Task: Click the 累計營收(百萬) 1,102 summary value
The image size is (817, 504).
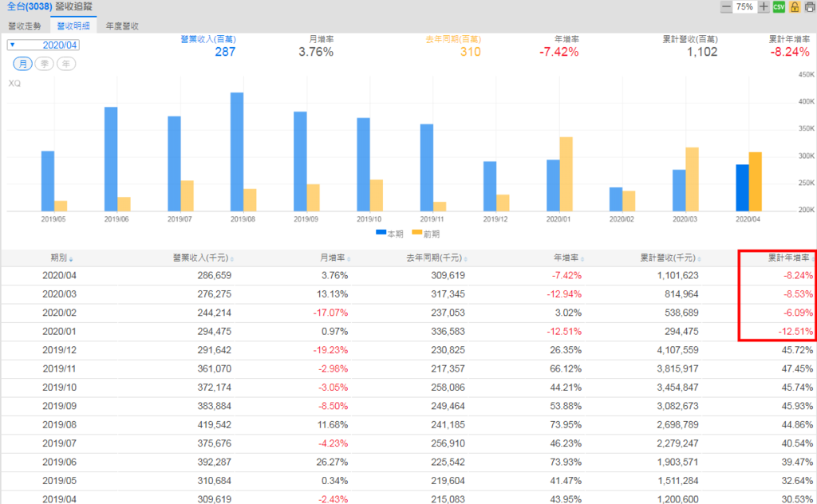Action: tap(702, 52)
